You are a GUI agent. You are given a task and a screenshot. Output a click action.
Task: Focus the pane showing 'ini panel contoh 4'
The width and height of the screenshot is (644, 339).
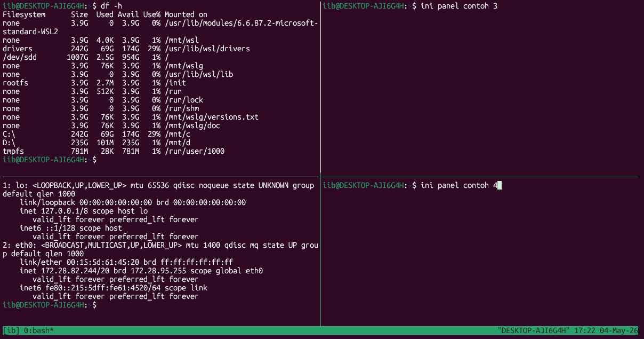[482, 252]
